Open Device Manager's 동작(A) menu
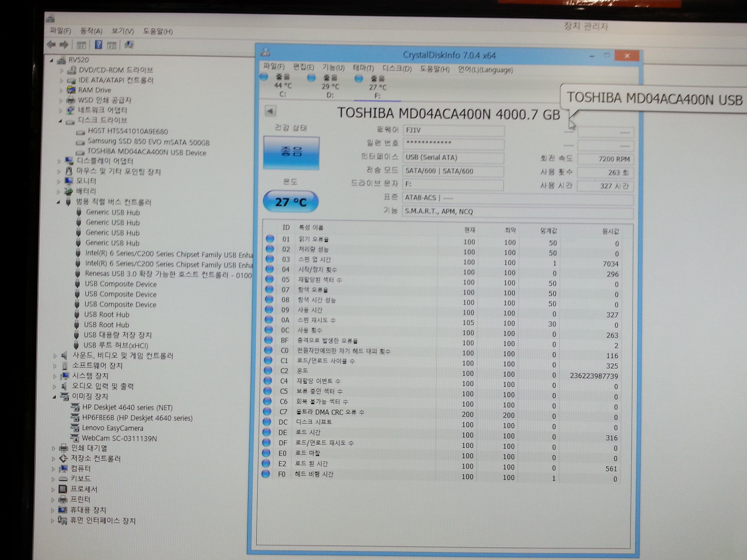This screenshot has width=747, height=560. click(x=91, y=31)
